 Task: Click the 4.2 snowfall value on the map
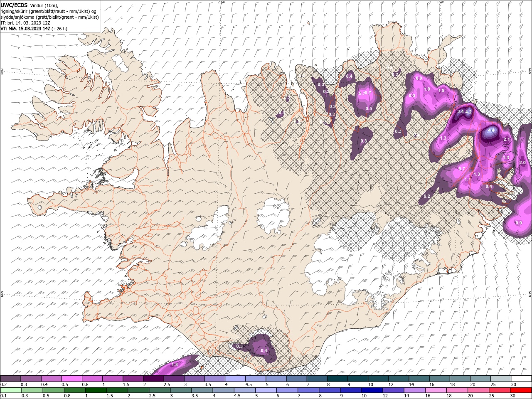(x=468, y=112)
